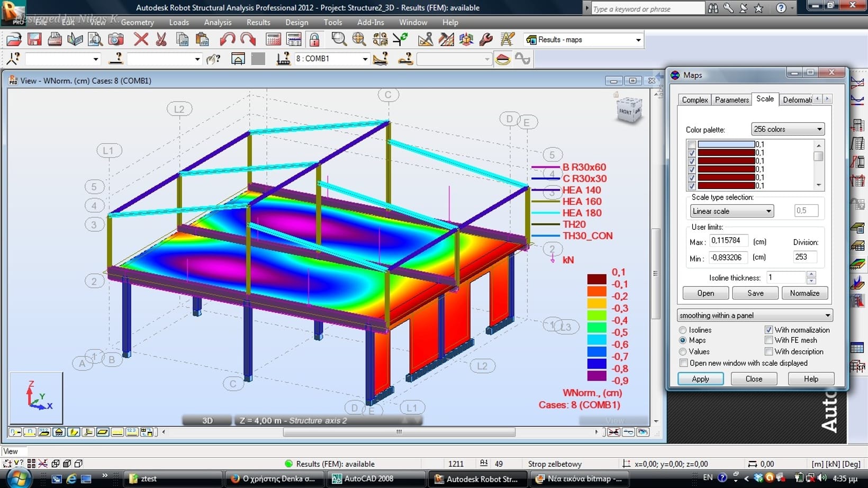Click the Normalize button
Image resolution: width=868 pixels, height=488 pixels.
click(x=804, y=293)
